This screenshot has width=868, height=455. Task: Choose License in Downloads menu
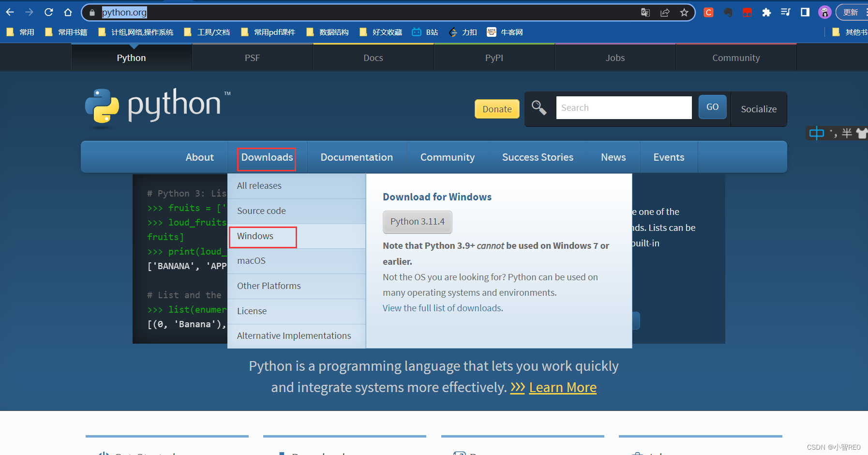click(x=296, y=311)
